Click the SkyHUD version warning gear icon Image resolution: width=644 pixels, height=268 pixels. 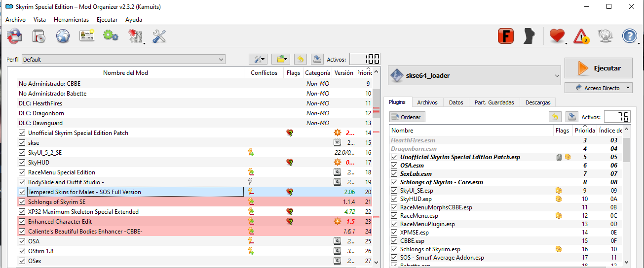[x=338, y=163]
